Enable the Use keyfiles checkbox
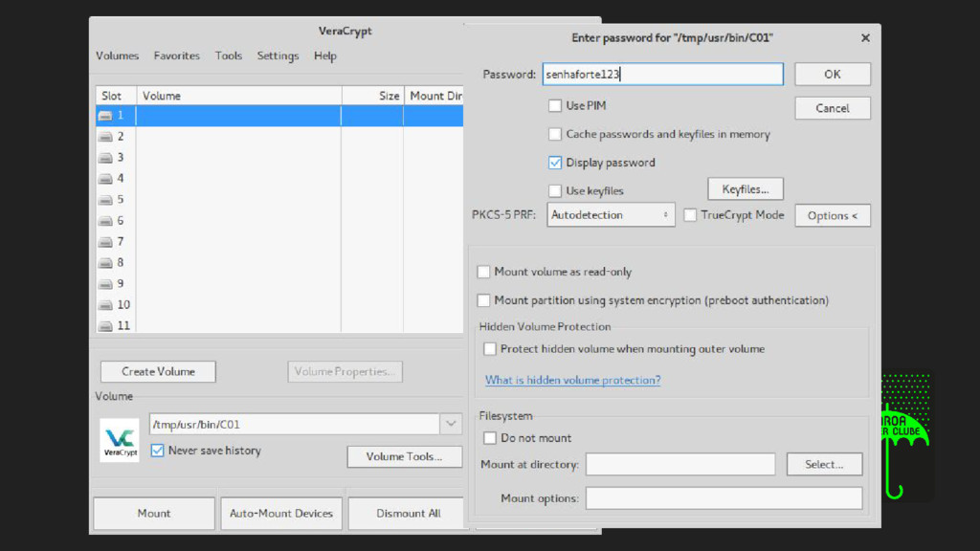The width and height of the screenshot is (980, 551). [555, 190]
